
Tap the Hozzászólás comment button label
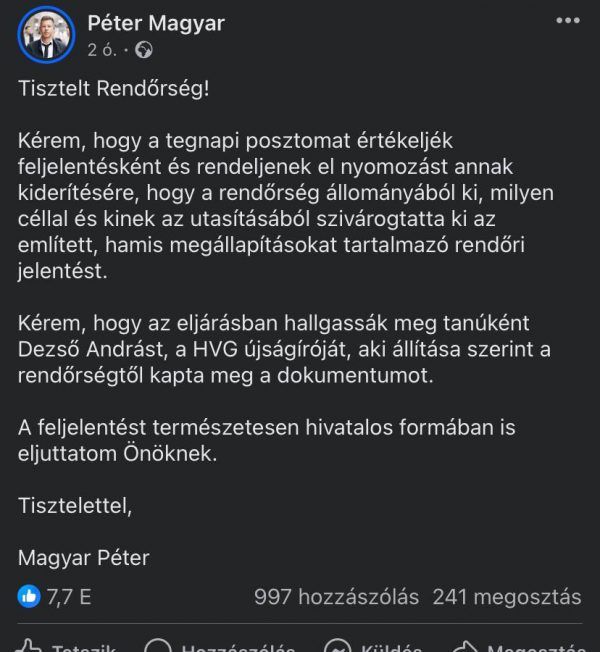click(238, 647)
